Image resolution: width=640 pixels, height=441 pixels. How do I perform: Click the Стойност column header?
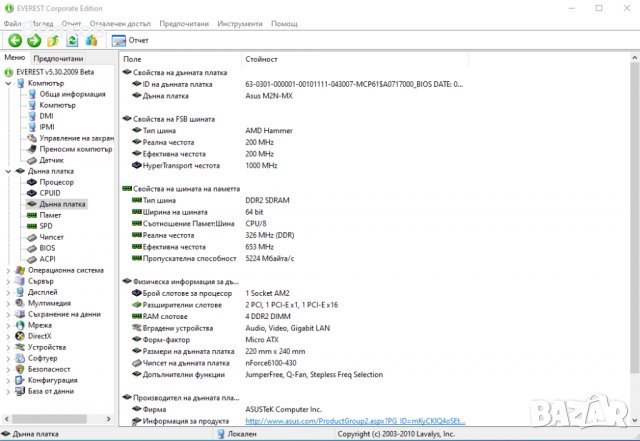pyautogui.click(x=261, y=59)
